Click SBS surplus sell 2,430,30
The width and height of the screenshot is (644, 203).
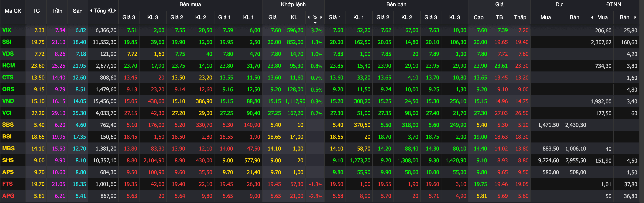(576, 125)
